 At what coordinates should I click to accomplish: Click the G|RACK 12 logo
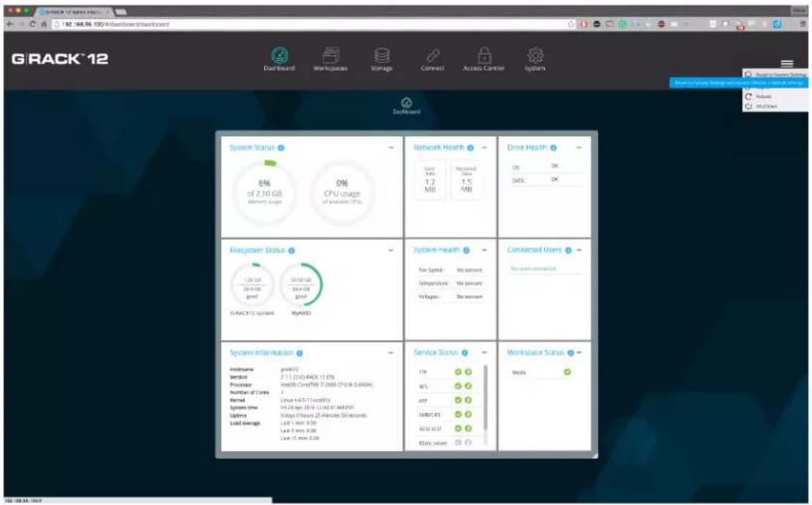tap(60, 59)
